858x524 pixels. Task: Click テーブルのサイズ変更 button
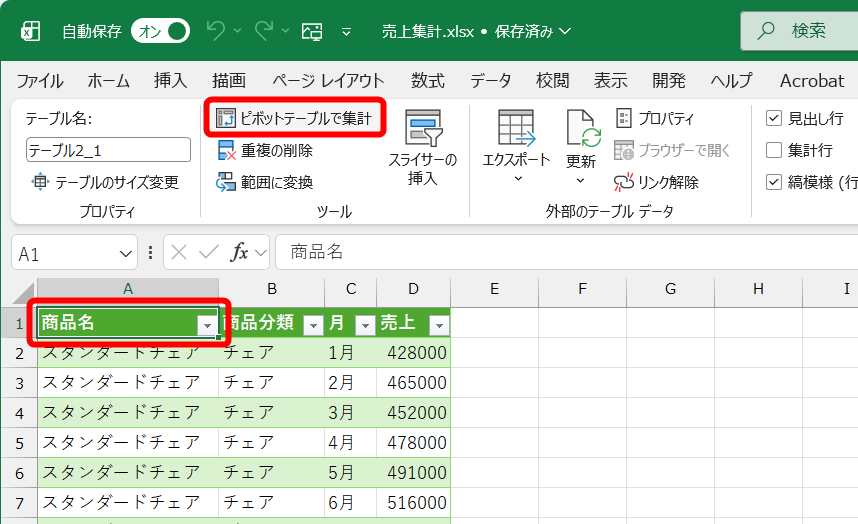click(105, 182)
